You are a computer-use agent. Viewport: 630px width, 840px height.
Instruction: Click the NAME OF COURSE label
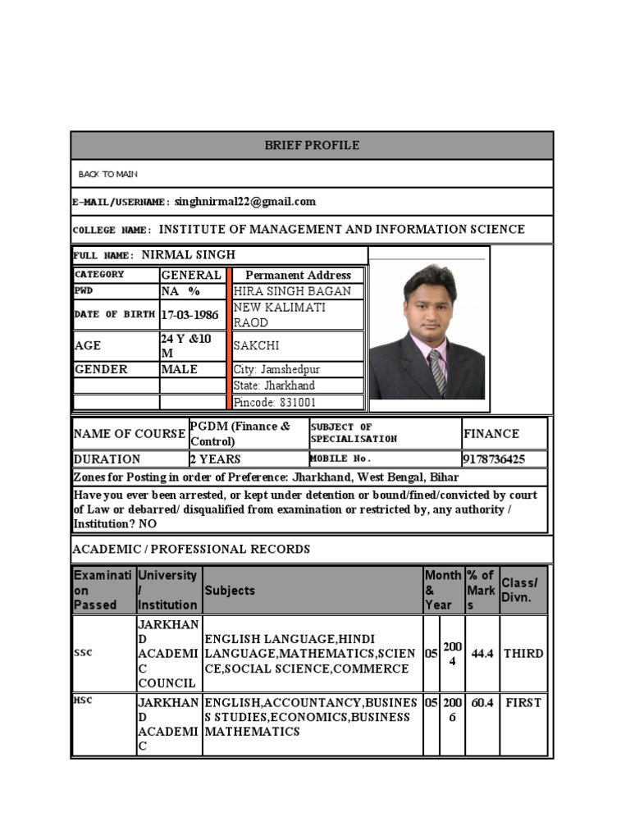130,433
